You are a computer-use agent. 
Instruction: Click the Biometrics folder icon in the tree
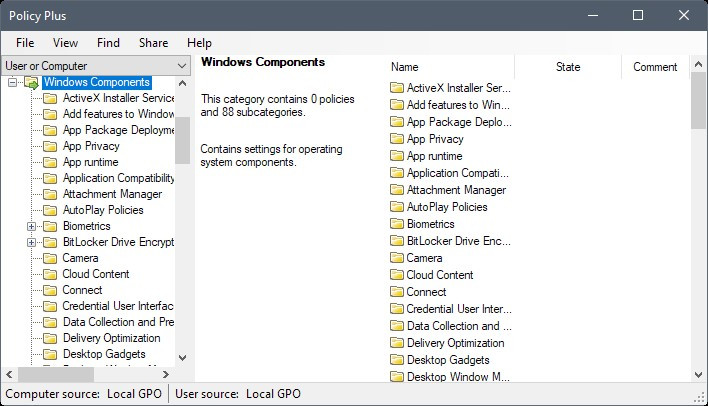pos(50,226)
